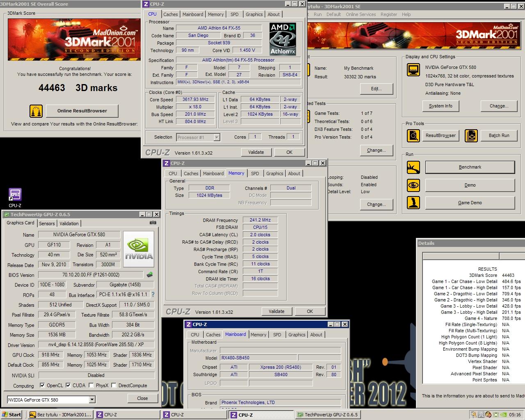Image resolution: width=525 pixels, height=420 pixels.
Task: Click the Start button on taskbar
Action: 11,415
